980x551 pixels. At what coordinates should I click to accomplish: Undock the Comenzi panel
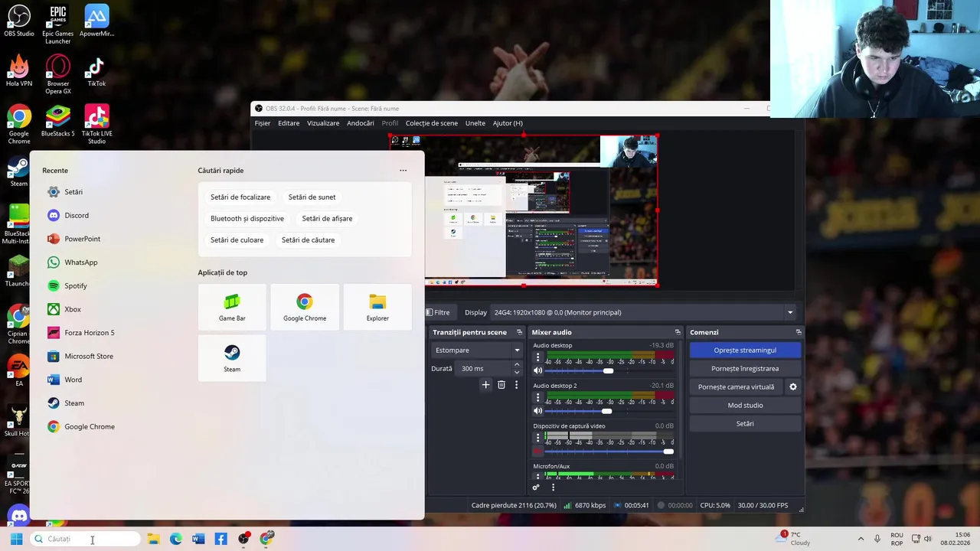pyautogui.click(x=799, y=332)
